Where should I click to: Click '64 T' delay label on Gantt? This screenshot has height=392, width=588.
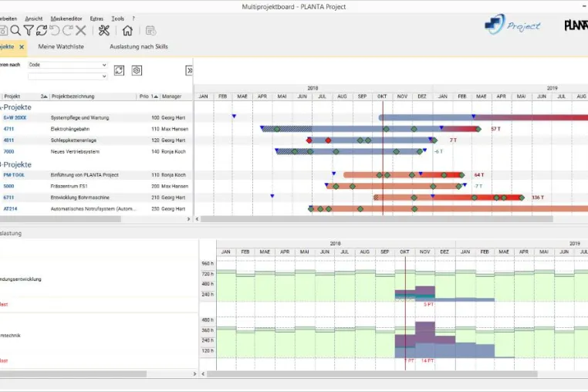(479, 175)
